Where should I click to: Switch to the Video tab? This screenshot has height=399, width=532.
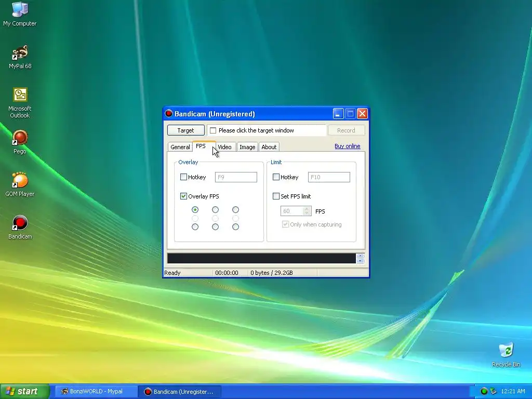coord(225,147)
